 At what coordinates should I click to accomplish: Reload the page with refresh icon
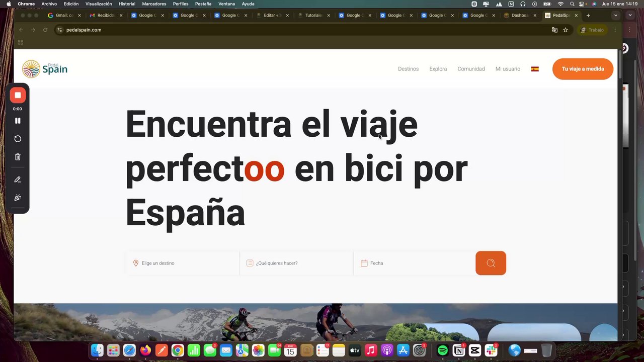[45, 30]
